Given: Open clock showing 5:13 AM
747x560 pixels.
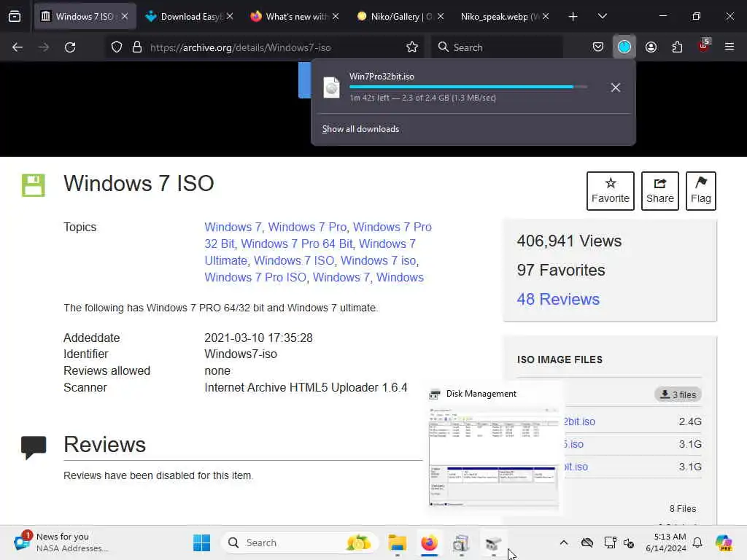Looking at the screenshot, I should [x=666, y=542].
